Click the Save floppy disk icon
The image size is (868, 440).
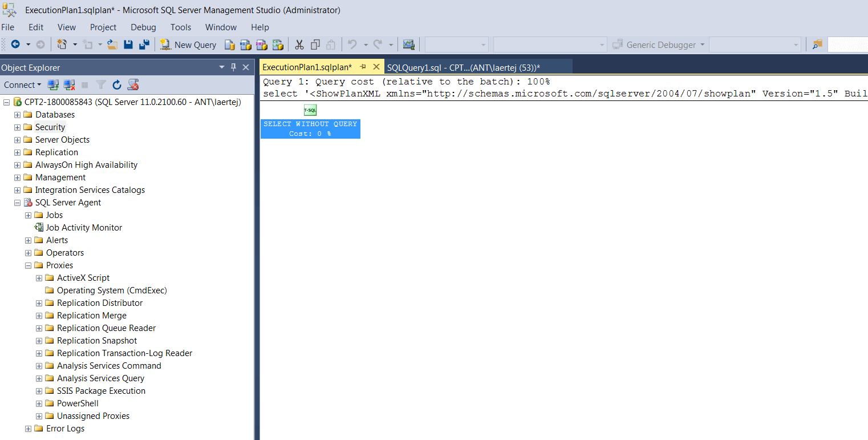(128, 45)
